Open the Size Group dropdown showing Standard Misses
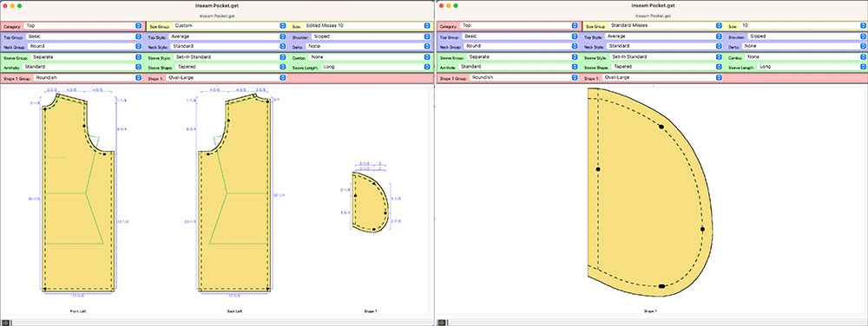This screenshot has height=326, width=868. tap(665, 25)
